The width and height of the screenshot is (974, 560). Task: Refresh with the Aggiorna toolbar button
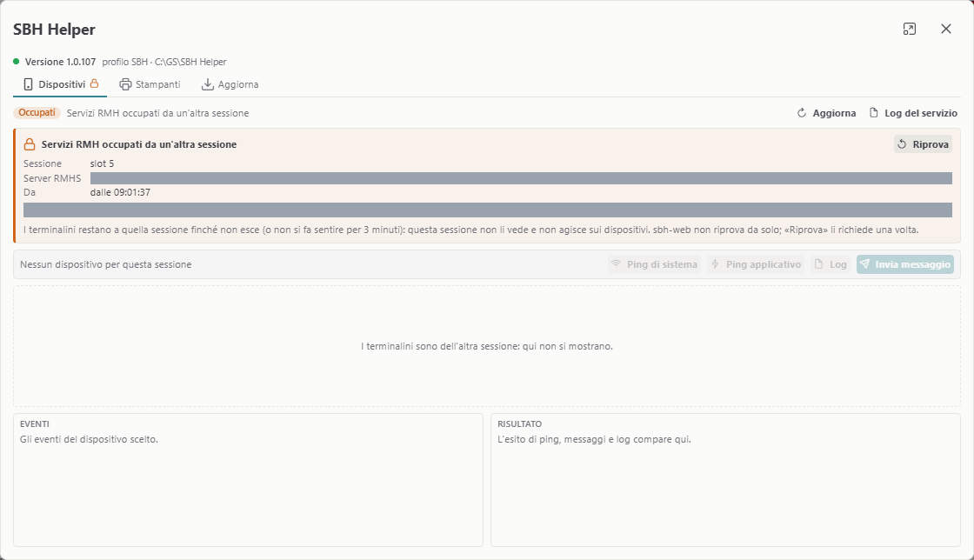[x=826, y=113]
